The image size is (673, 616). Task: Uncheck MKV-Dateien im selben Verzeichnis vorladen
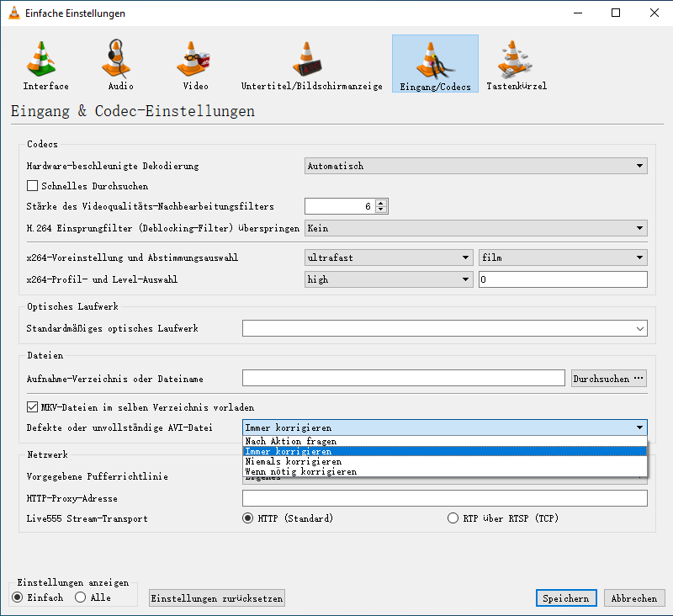click(x=32, y=406)
